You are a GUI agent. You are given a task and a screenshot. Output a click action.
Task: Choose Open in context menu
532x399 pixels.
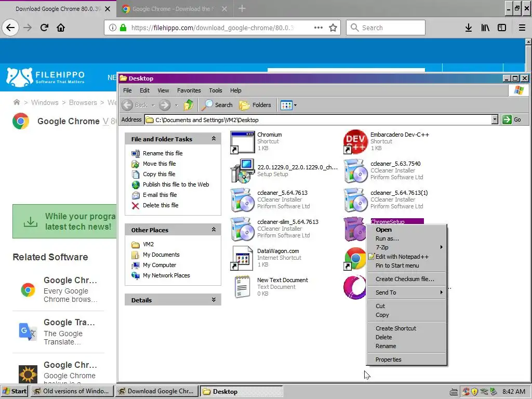click(406, 230)
